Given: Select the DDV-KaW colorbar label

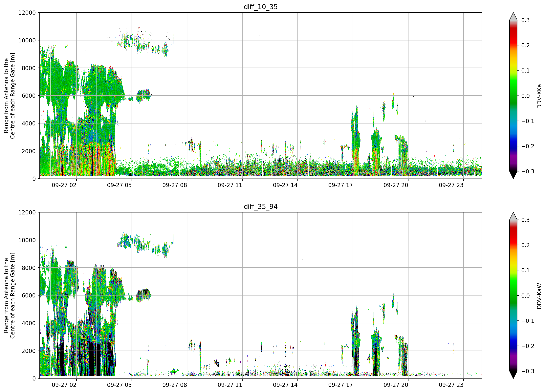Looking at the screenshot, I should 539,296.
